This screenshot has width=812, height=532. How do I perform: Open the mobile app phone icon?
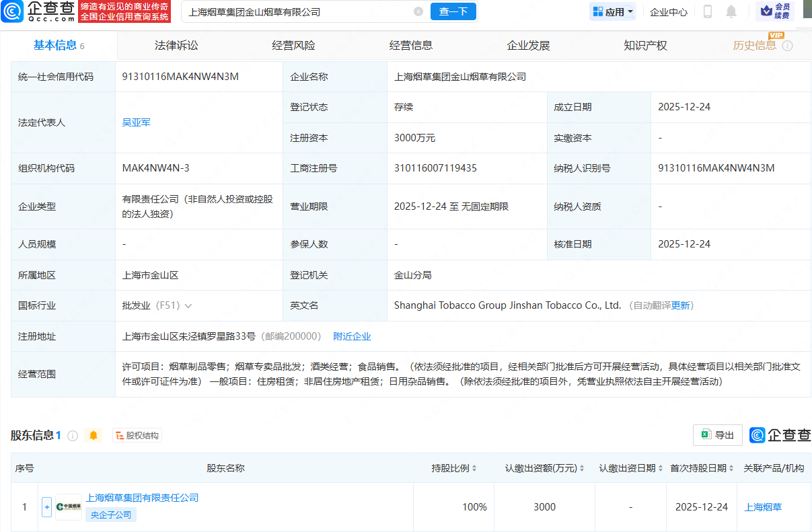pos(708,11)
